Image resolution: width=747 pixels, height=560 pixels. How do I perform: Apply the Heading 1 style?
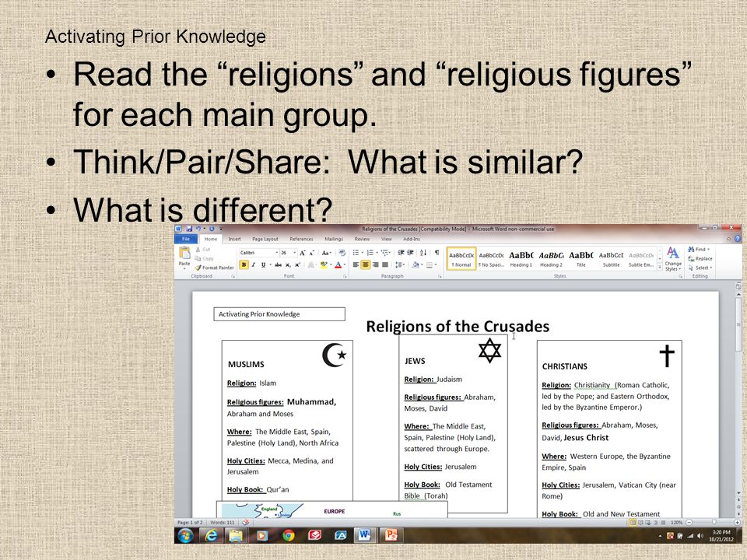[x=521, y=260]
